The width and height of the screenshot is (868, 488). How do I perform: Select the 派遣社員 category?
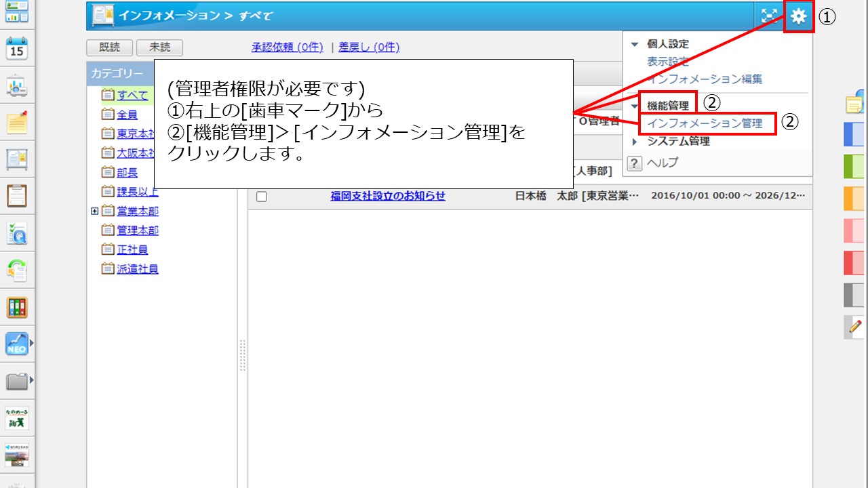(138, 269)
